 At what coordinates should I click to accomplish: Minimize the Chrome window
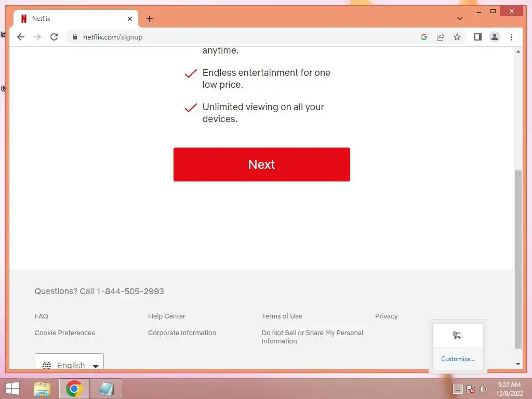[478, 12]
